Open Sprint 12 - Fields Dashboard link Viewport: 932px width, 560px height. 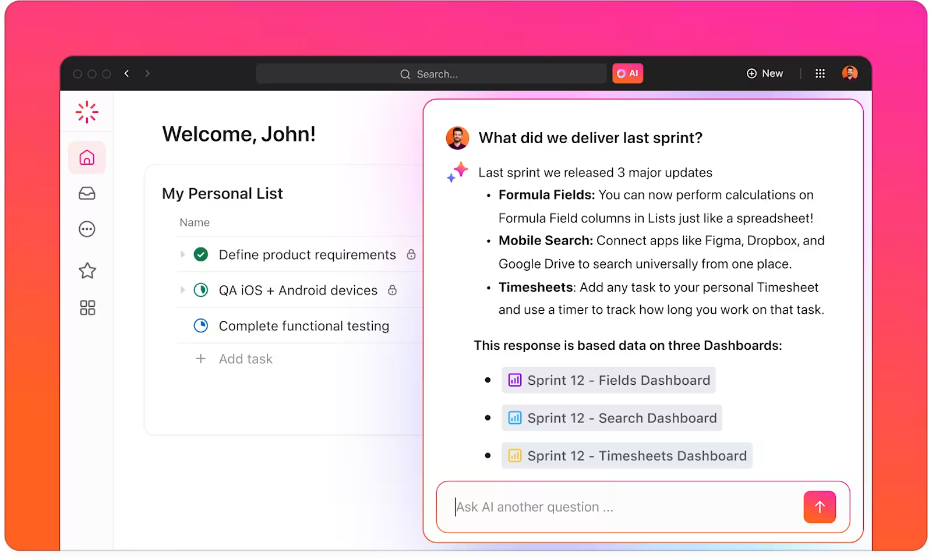608,380
